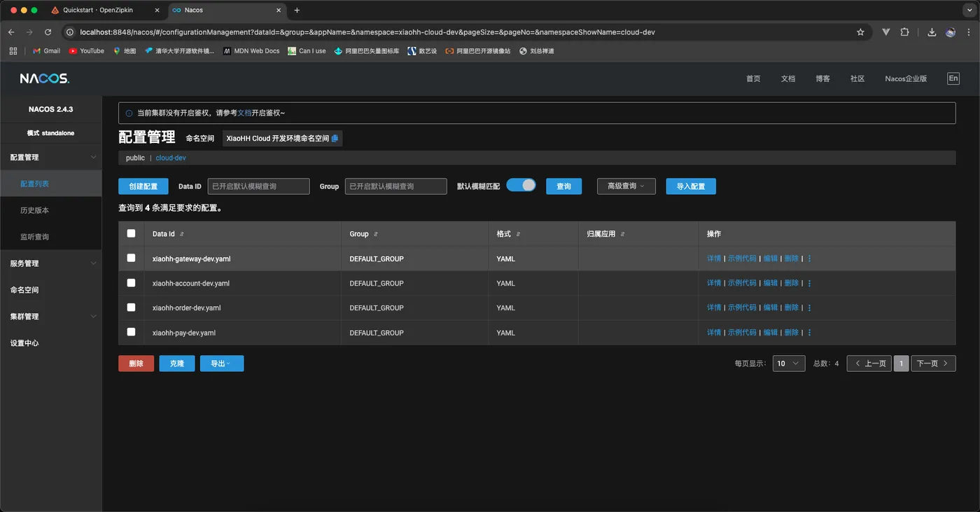Check xiaohh-account-dev.yaml row checkbox

click(131, 282)
